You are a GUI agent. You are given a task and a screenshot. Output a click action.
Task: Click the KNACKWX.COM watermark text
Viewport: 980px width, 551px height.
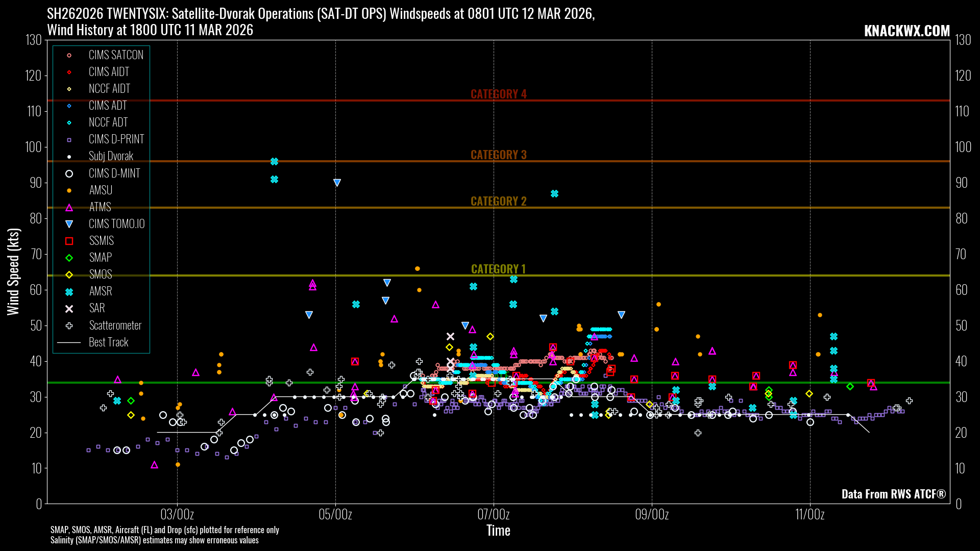(x=906, y=31)
